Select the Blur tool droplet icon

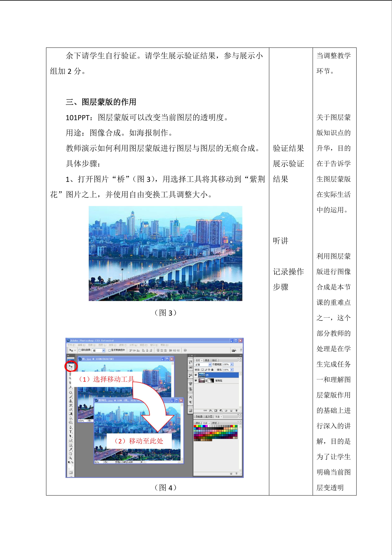coord(71,418)
